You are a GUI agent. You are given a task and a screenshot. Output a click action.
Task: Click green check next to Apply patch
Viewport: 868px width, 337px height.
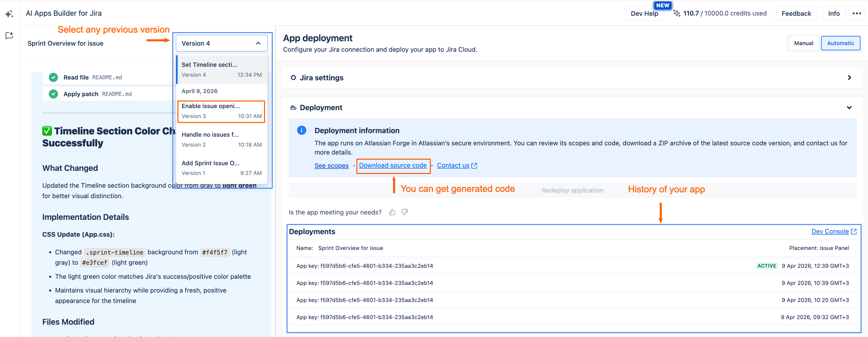[53, 94]
